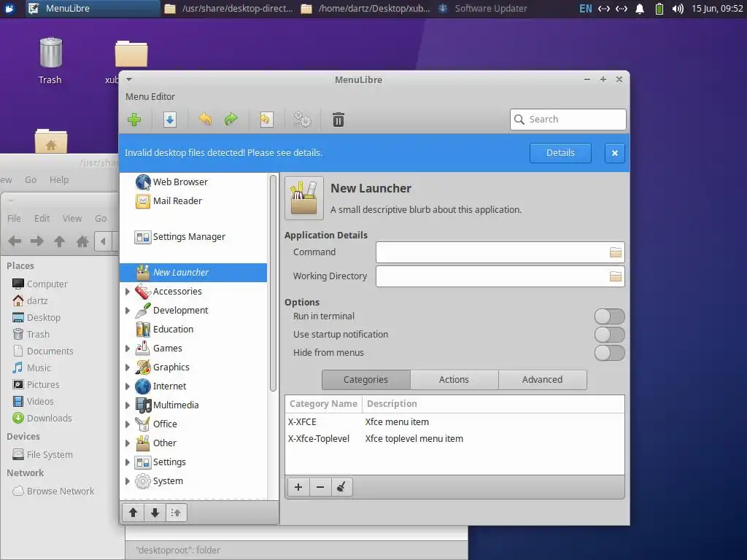
Task: Expand the Internet category
Action: coord(127,386)
